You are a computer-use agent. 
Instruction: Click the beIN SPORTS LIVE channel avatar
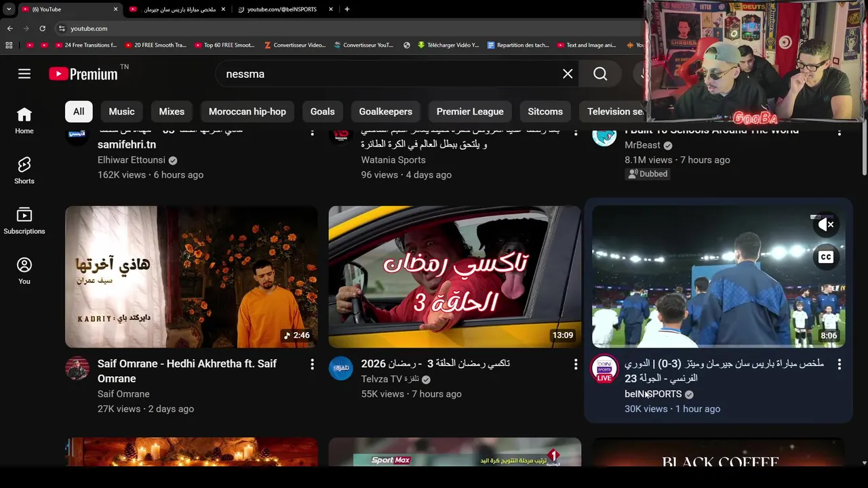(x=604, y=369)
